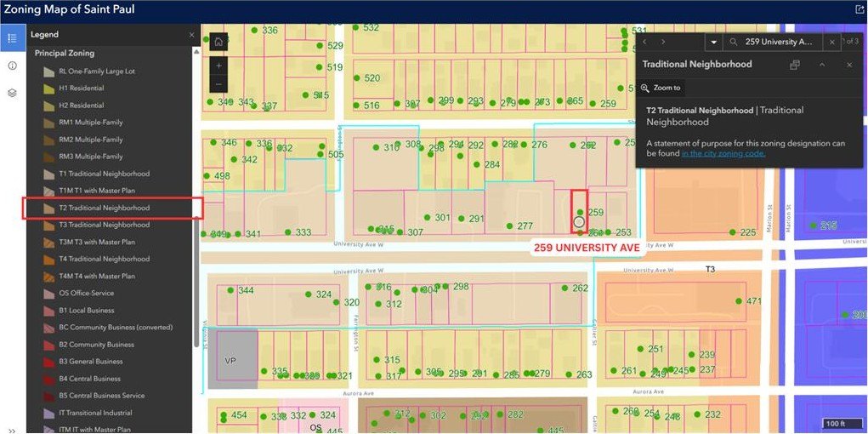The image size is (868, 434).
Task: Expand the sidebar with bottom chevrons
Action: click(12, 430)
